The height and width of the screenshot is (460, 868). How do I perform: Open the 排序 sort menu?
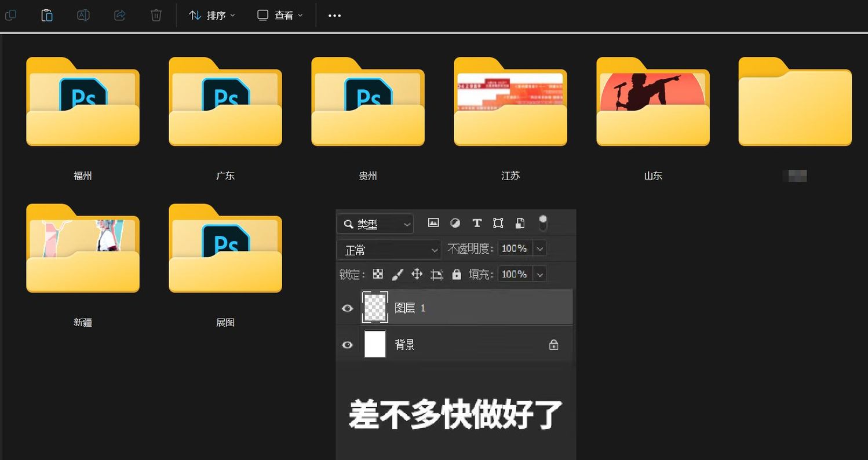[x=212, y=16]
